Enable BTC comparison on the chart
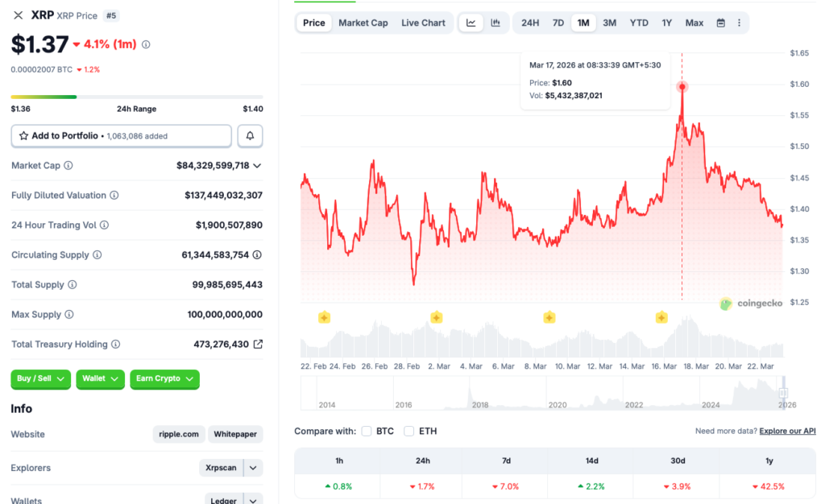The width and height of the screenshot is (825, 504). click(367, 431)
